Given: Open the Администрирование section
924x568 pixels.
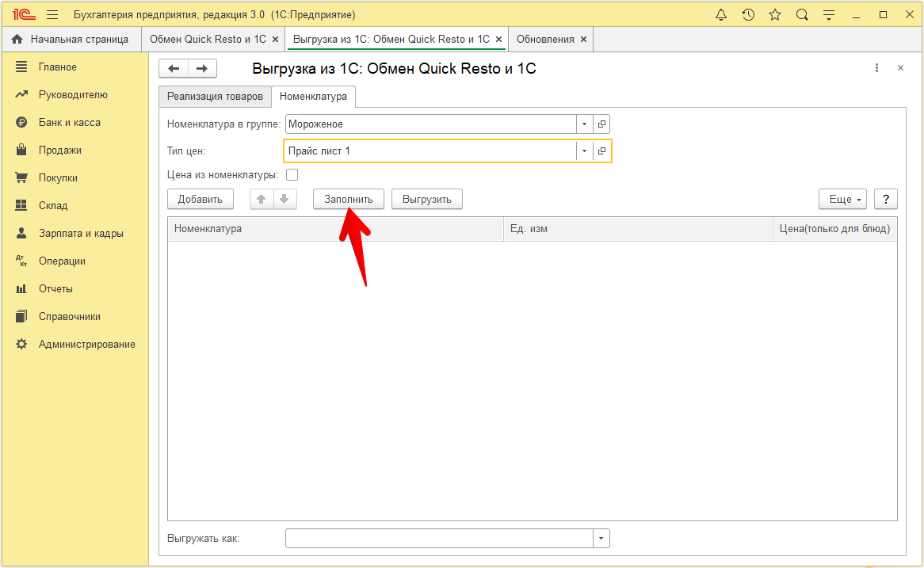Looking at the screenshot, I should (75, 344).
